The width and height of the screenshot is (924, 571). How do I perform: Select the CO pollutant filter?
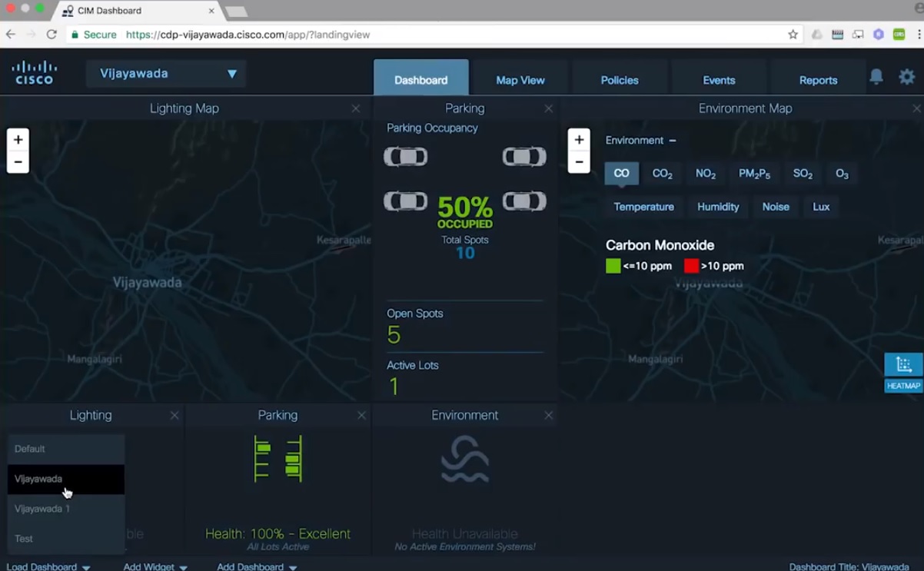click(621, 174)
